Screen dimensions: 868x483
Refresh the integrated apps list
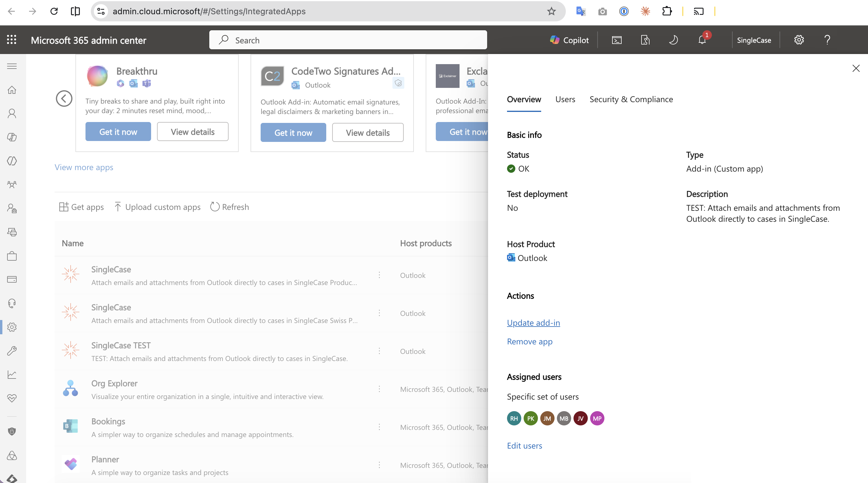tap(229, 207)
